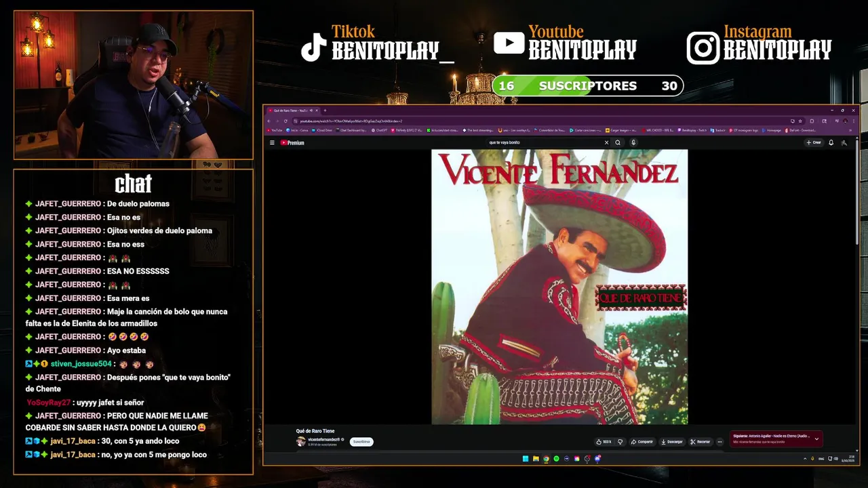Open the YouTube bookmark in bookmarks bar
Viewport: 868px width, 488px height.
(x=275, y=130)
